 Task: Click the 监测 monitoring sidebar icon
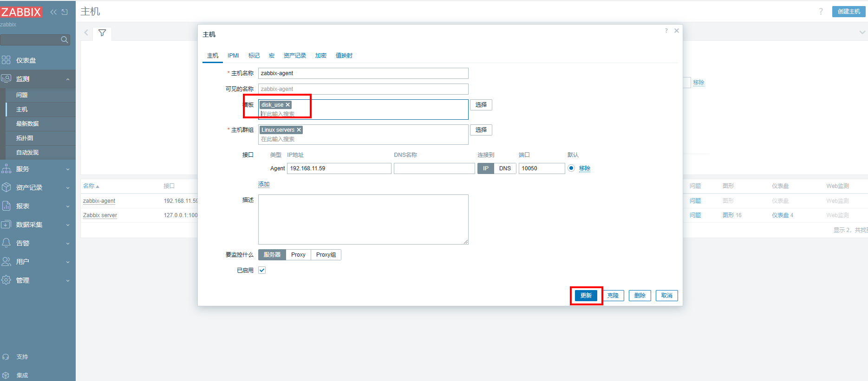6,78
